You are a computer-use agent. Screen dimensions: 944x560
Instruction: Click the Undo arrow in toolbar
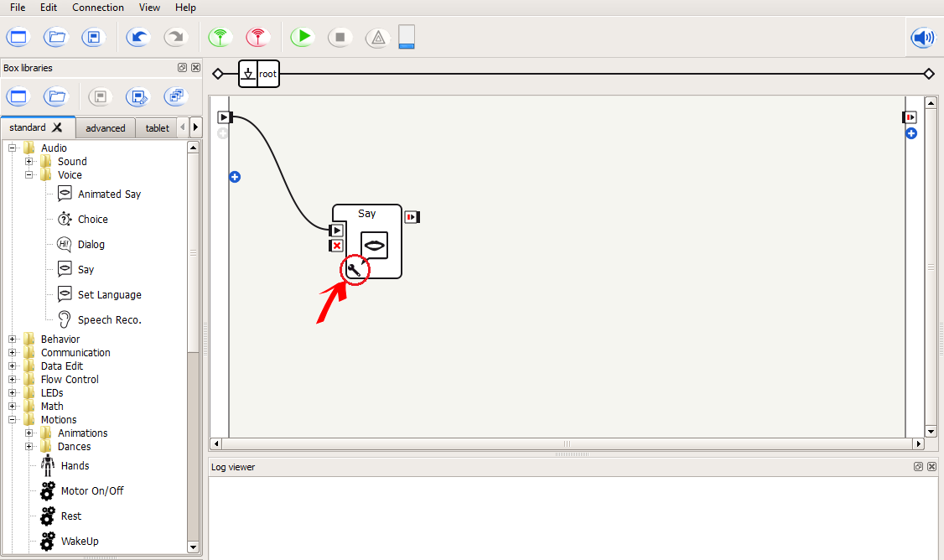point(137,37)
